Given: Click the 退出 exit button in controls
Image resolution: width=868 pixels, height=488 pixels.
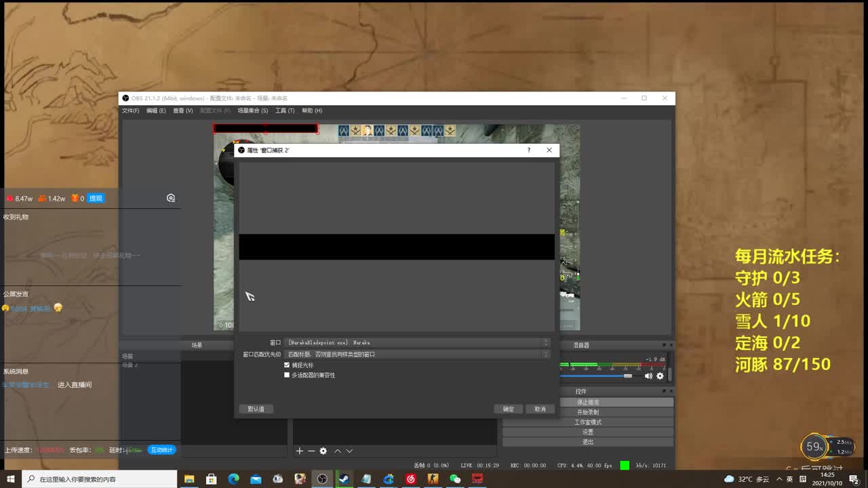Looking at the screenshot, I should 588,442.
